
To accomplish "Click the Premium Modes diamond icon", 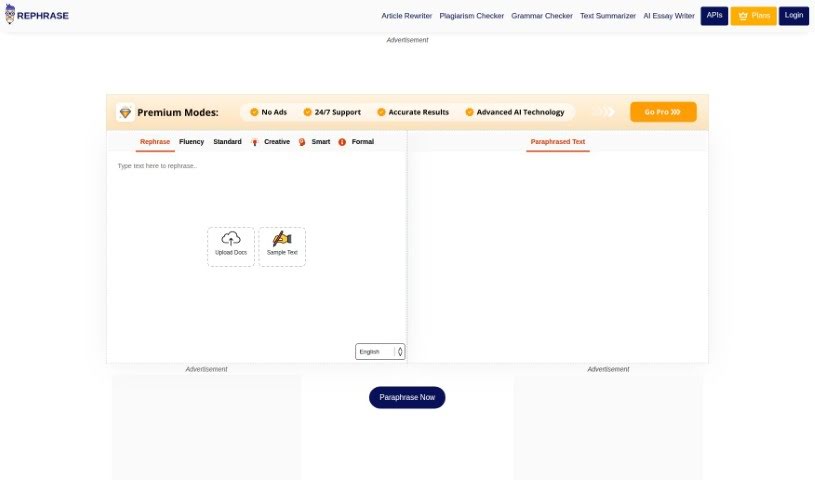I will coord(125,112).
